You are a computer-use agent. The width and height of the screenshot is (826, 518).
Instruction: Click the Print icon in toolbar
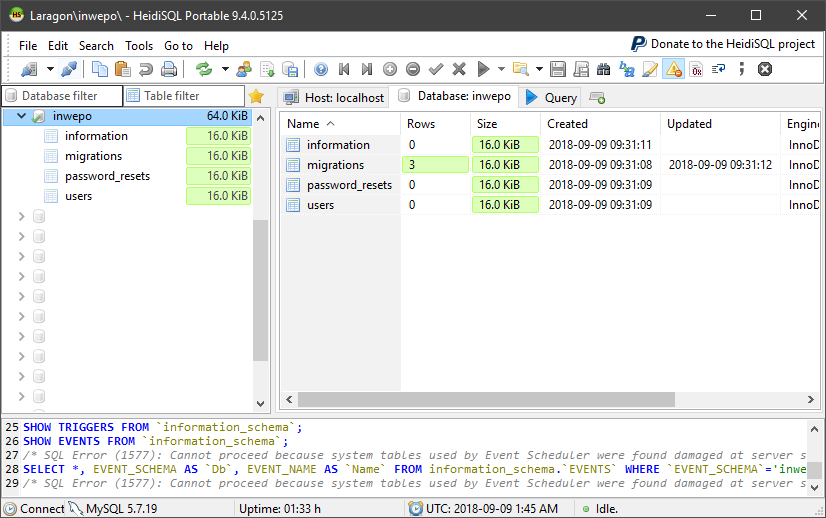point(169,69)
